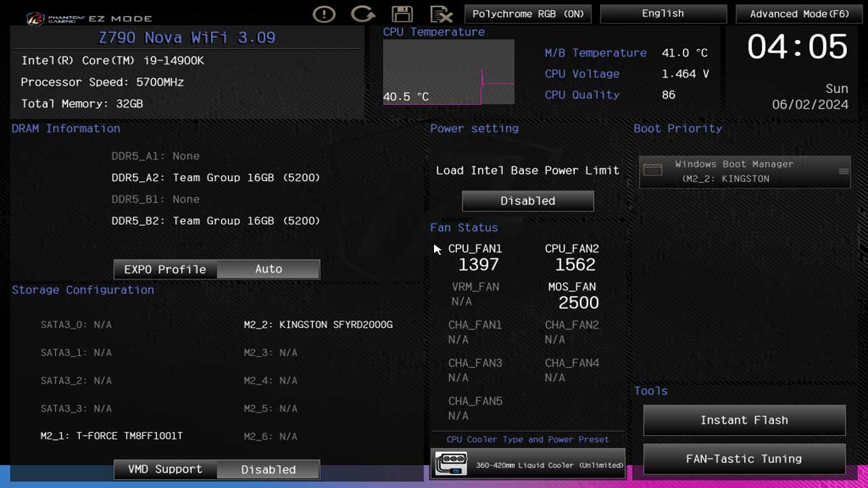Screen dimensions: 868x488
Task: Click the DDR5_A1: None slot
Action: 155,156
